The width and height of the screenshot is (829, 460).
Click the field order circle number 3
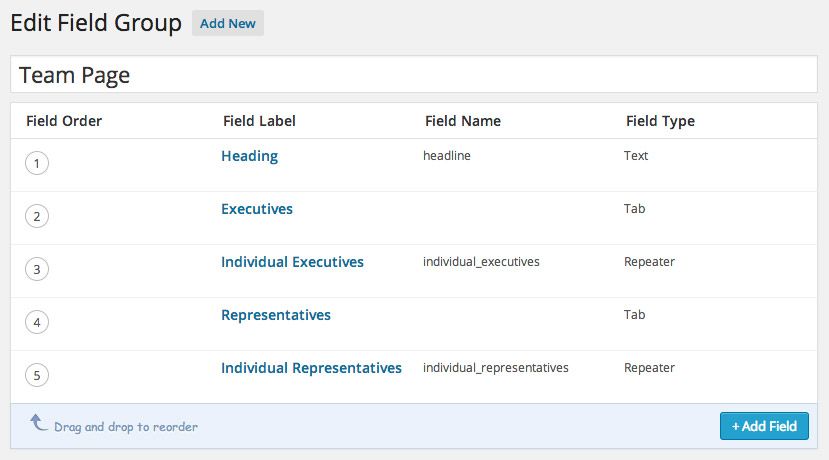pos(37,270)
